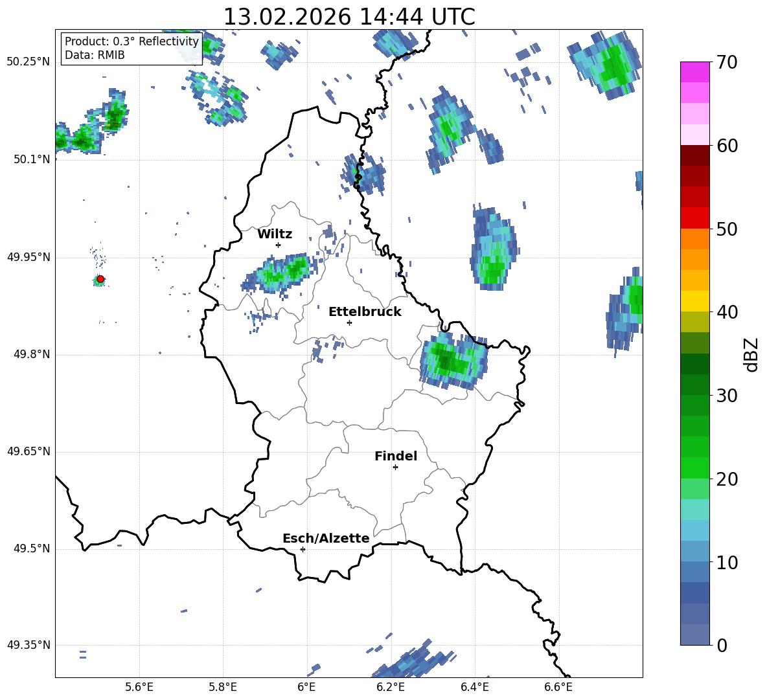Click the map title 13.02.2026 14:44 UTC
Screen dimensions: 767x700
pos(349,17)
